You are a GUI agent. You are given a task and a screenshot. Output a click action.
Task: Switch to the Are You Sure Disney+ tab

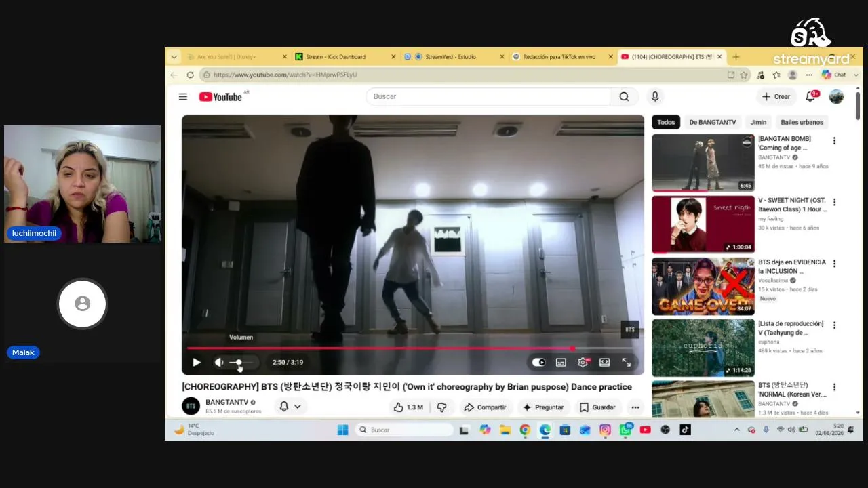click(236, 57)
